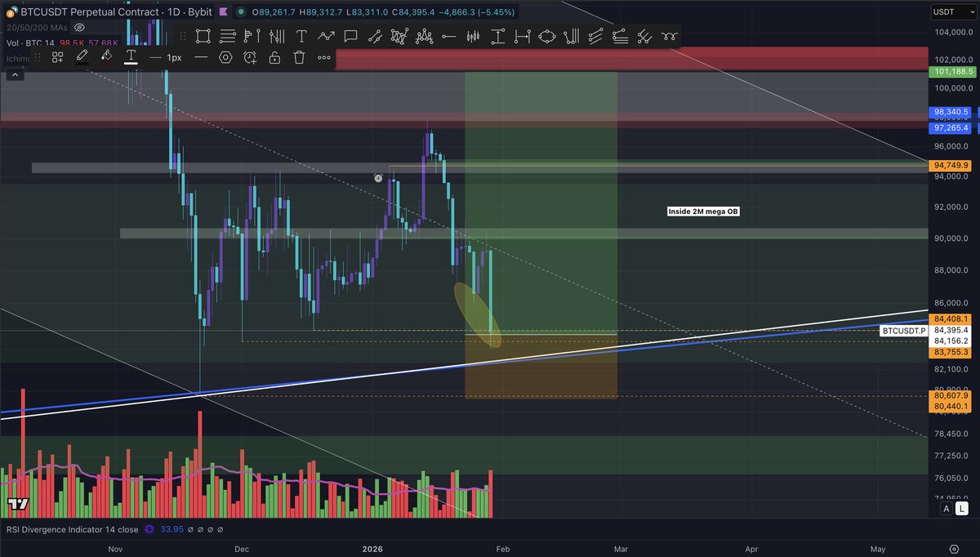Select the price range measure tool

[x=497, y=36]
